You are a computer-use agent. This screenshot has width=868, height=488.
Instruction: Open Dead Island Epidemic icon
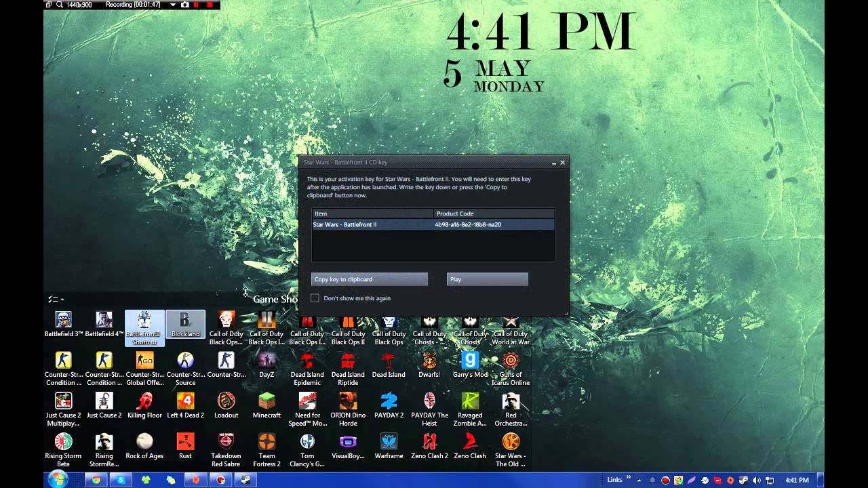tap(307, 369)
